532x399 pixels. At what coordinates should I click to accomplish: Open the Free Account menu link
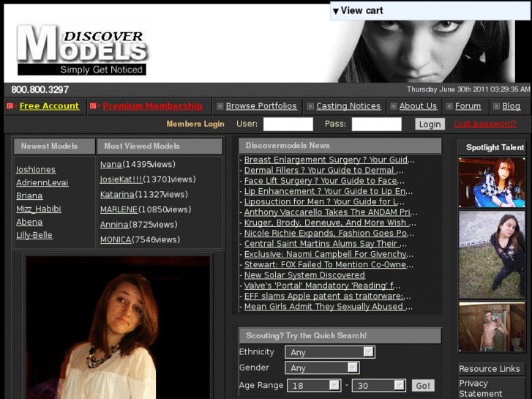coord(49,106)
